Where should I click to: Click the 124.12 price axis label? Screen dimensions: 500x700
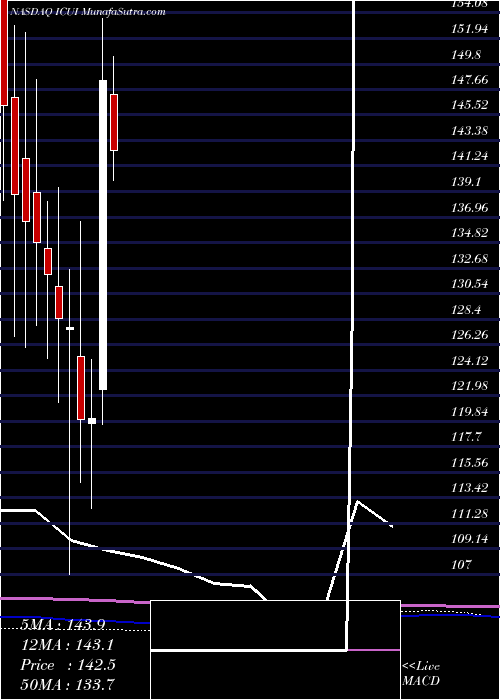pos(469,360)
